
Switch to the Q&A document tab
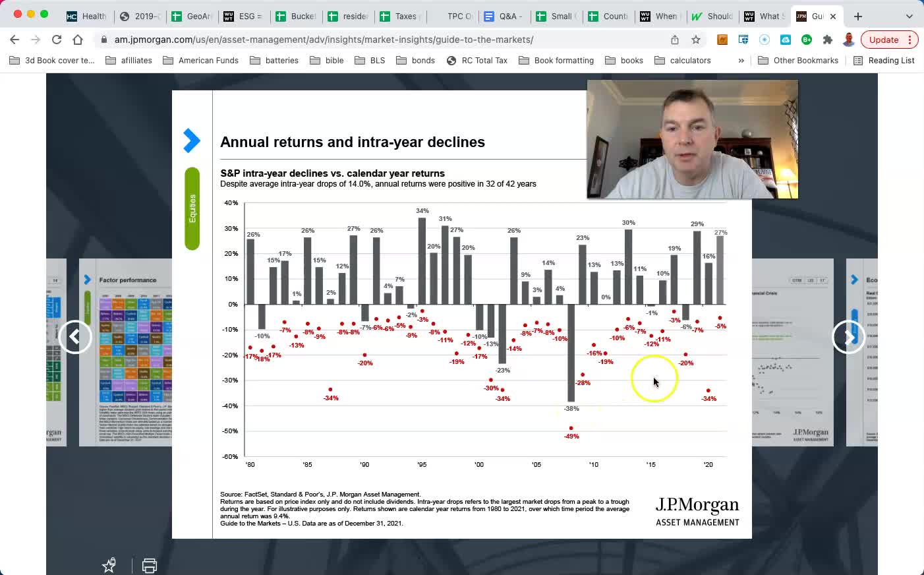pyautogui.click(x=504, y=16)
